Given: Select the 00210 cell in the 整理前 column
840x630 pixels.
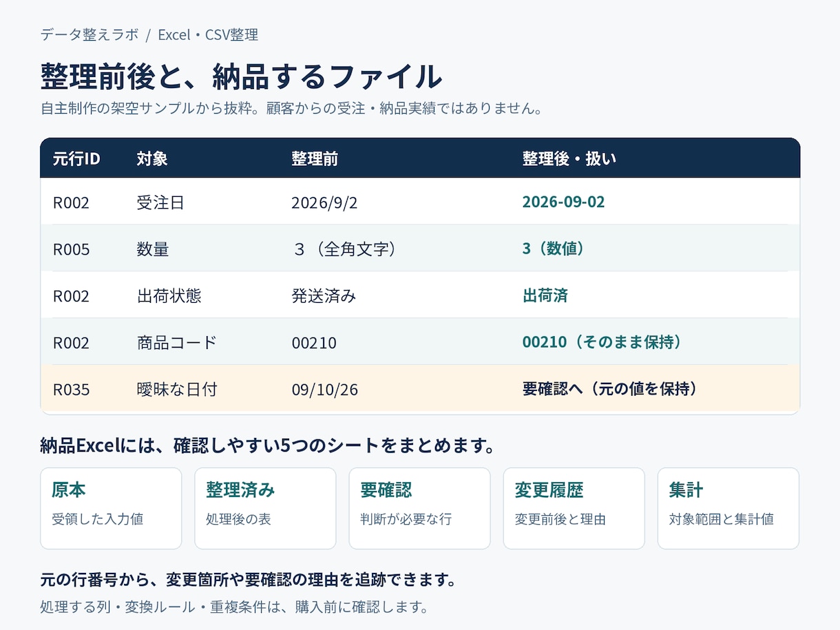Looking at the screenshot, I should pyautogui.click(x=314, y=343).
